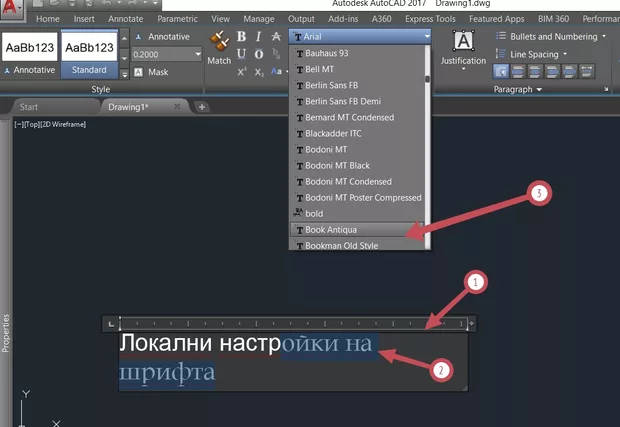This screenshot has height=427, width=620.
Task: Open the AutoCAD application menu logo
Action: (11, 9)
